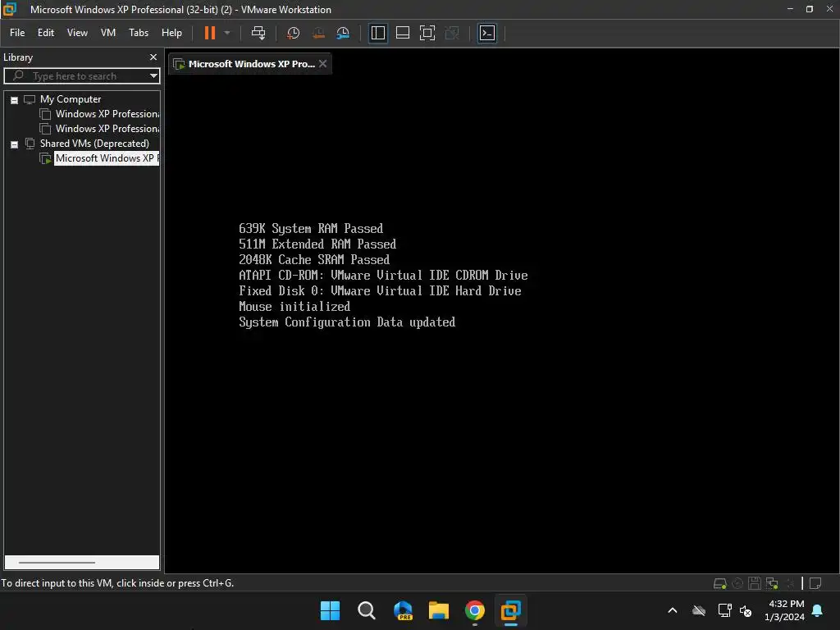The width and height of the screenshot is (840, 630).
Task: Send Ctrl+Alt+Del to the virtual machine
Action: 258,33
